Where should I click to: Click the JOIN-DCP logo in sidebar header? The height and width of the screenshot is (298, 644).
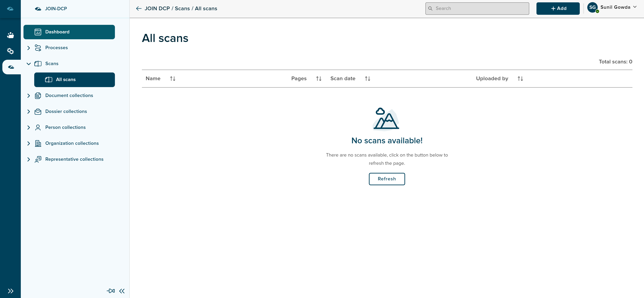(38, 9)
